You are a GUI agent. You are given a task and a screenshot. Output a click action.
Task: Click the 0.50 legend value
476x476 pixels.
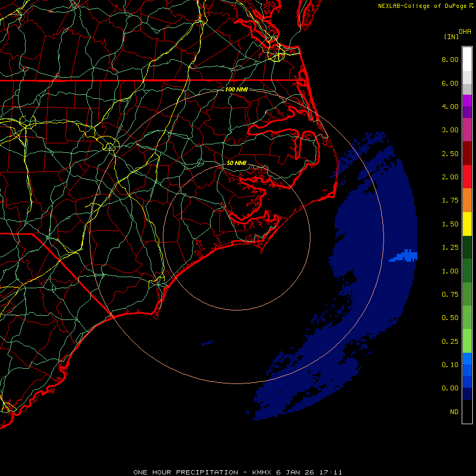tap(450, 318)
